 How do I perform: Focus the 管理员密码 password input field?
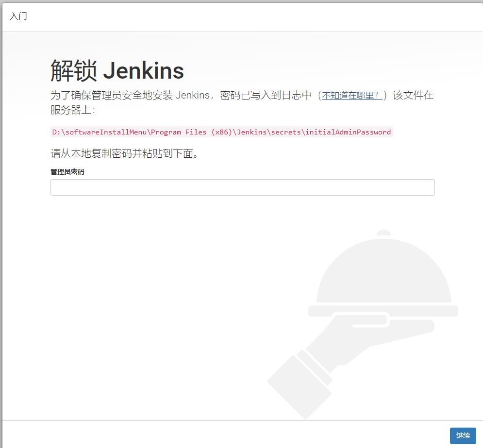(x=242, y=187)
